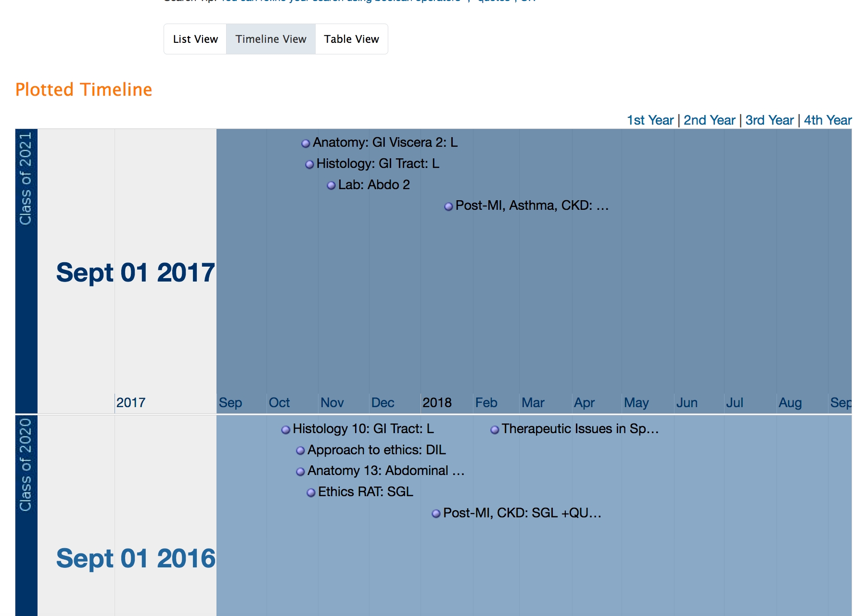This screenshot has height=616, width=866.
Task: Go to 4th Year link
Action: click(828, 120)
